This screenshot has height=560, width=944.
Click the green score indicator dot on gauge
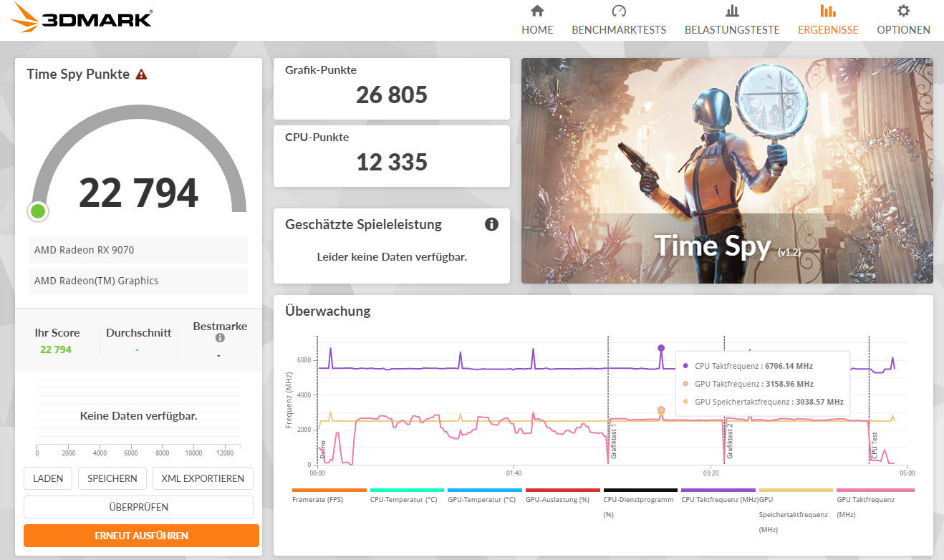(38, 211)
